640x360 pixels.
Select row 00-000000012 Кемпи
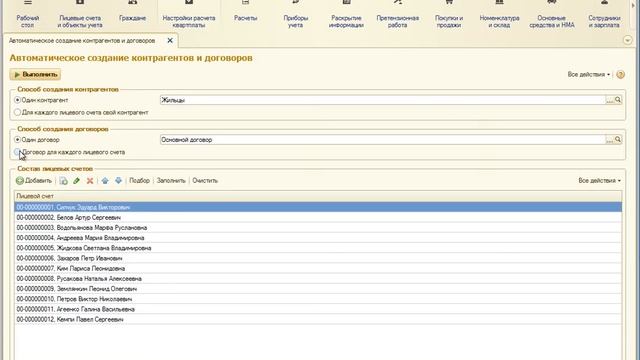click(x=318, y=320)
